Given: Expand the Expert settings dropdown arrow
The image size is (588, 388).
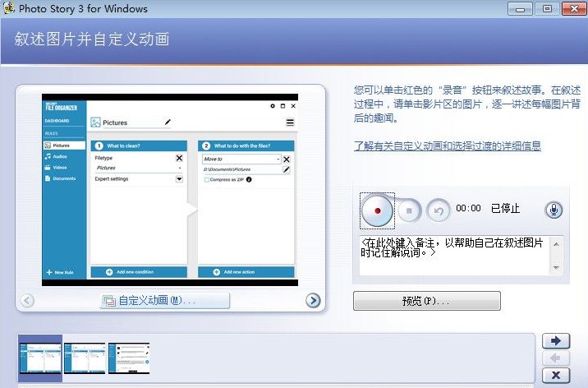Looking at the screenshot, I should pyautogui.click(x=179, y=179).
